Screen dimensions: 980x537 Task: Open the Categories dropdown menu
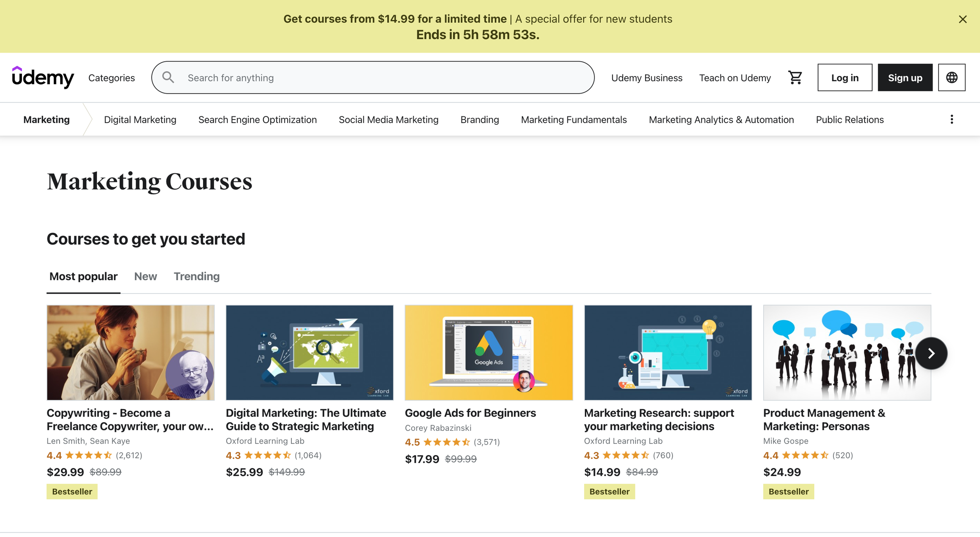pyautogui.click(x=111, y=78)
